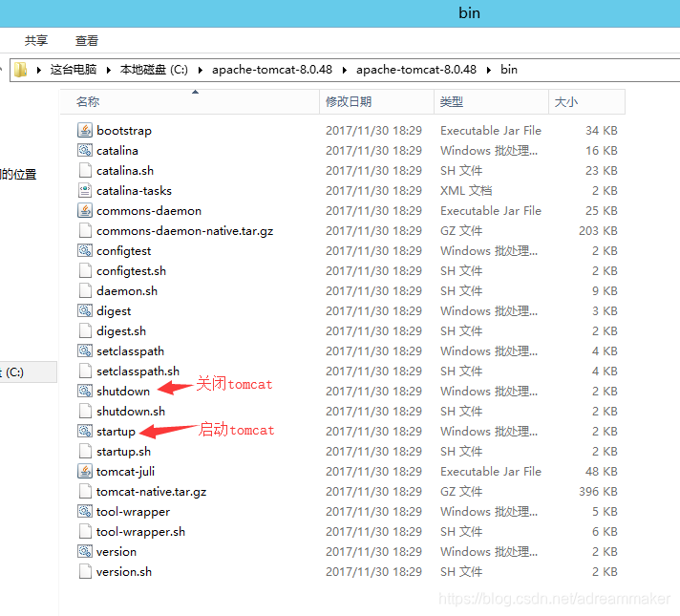
Task: Go to 这台电脑 in the address bar
Action: pos(74,70)
